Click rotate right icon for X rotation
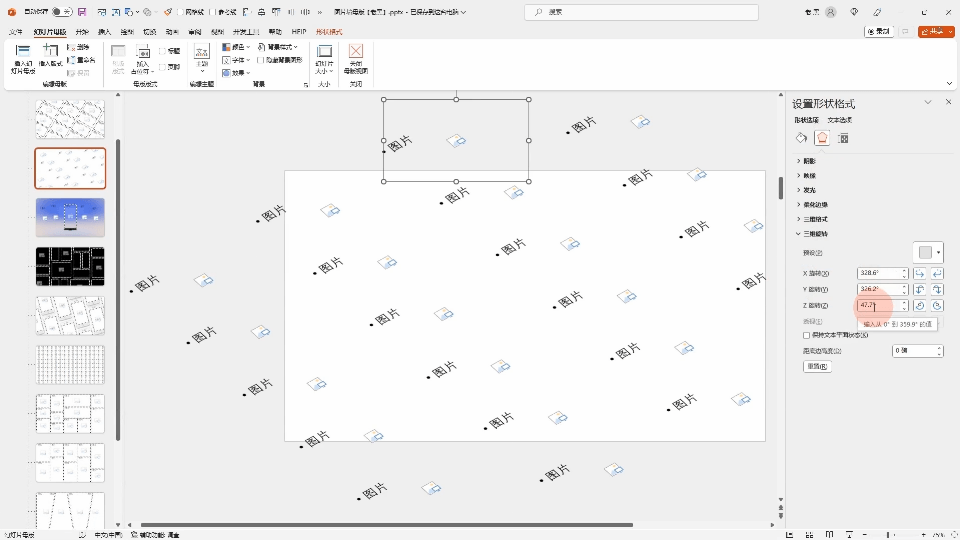The image size is (960, 540). pos(937,273)
